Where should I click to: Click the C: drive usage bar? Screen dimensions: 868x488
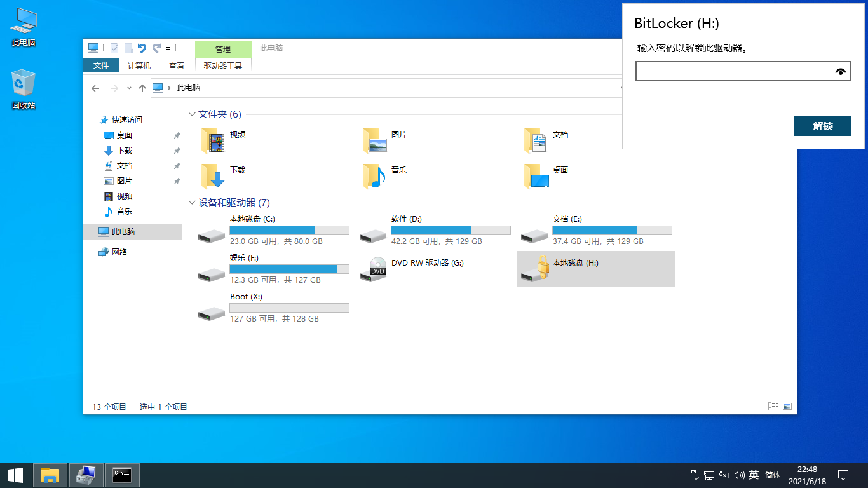coord(289,230)
